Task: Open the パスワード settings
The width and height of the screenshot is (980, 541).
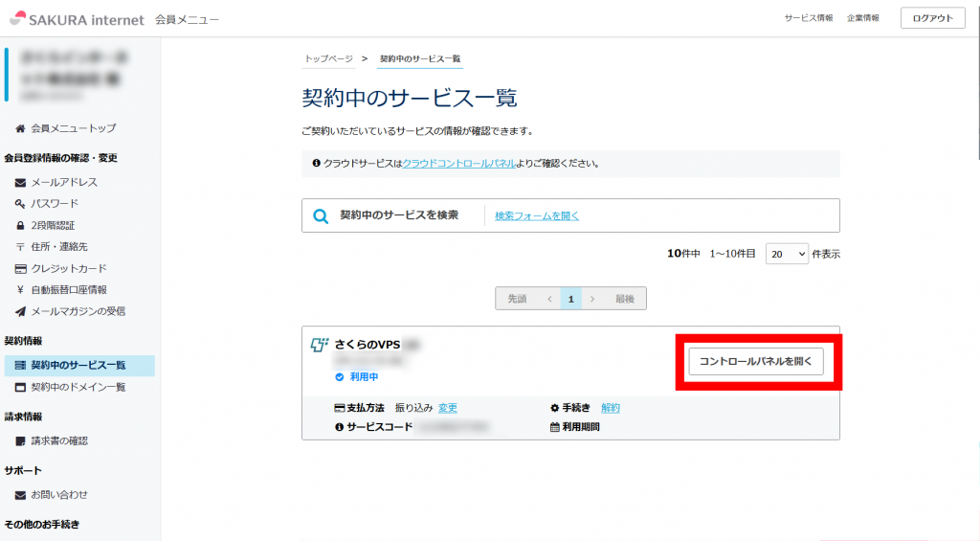Action: [x=55, y=204]
